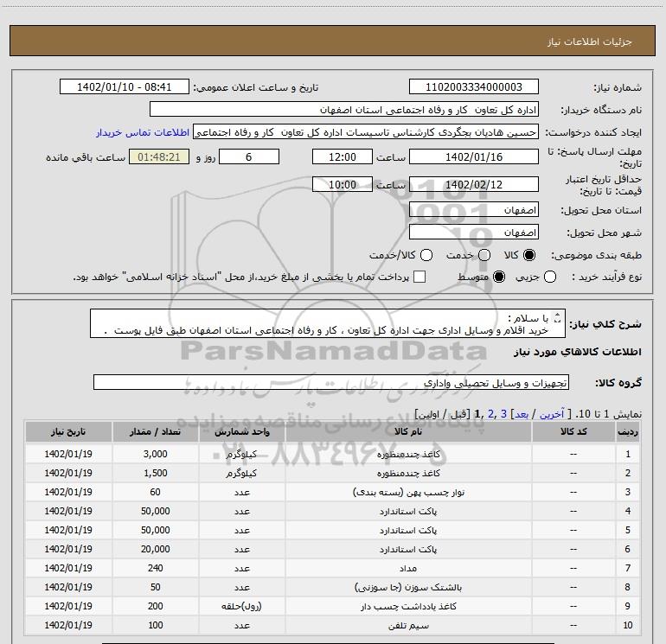Click item نوار چسب پهن (بسته بندی)
This screenshot has height=644, width=666.
click(408, 492)
